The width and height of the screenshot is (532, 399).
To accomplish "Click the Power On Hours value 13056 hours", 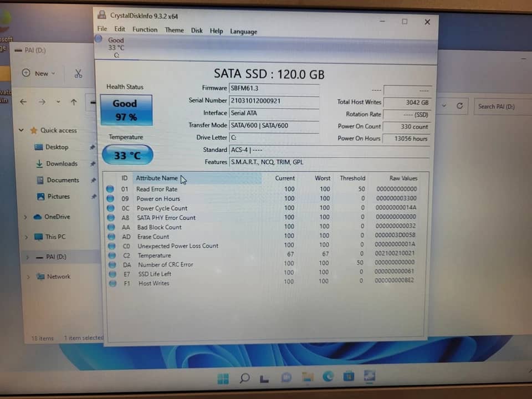I will coord(406,139).
